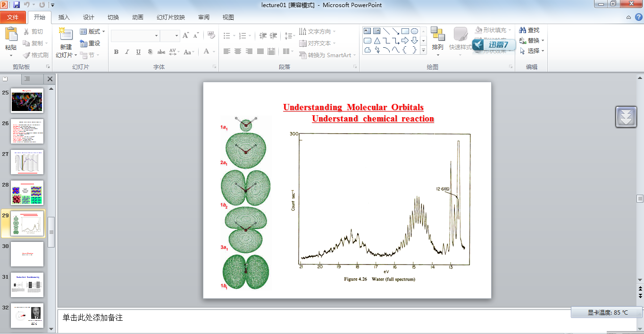
Task: Toggle Underline formatting
Action: point(138,52)
